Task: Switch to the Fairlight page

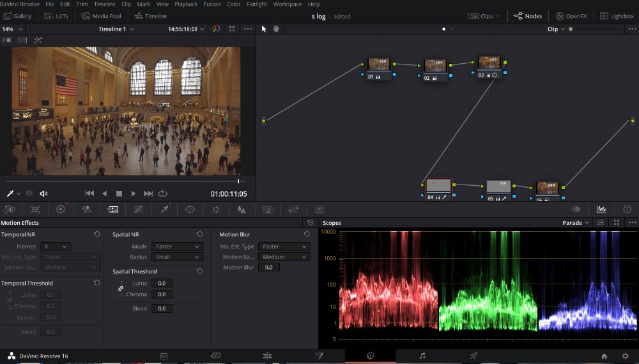Action: point(422,356)
